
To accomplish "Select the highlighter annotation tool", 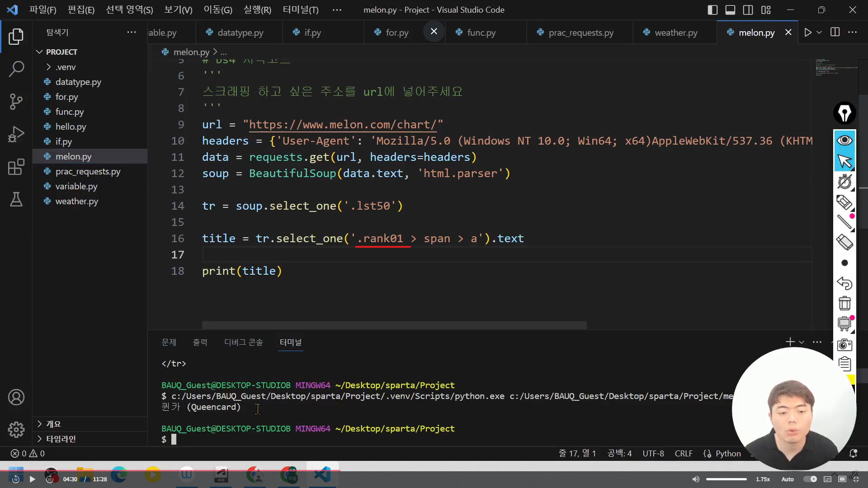I will (844, 202).
